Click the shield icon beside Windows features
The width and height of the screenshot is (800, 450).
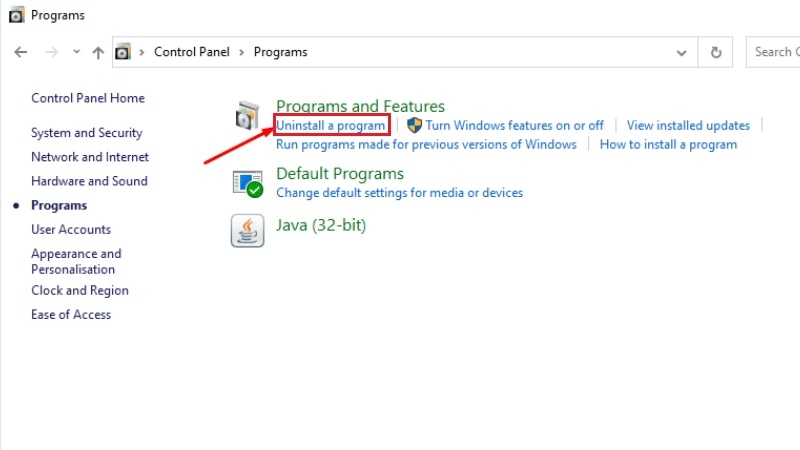[x=414, y=125]
